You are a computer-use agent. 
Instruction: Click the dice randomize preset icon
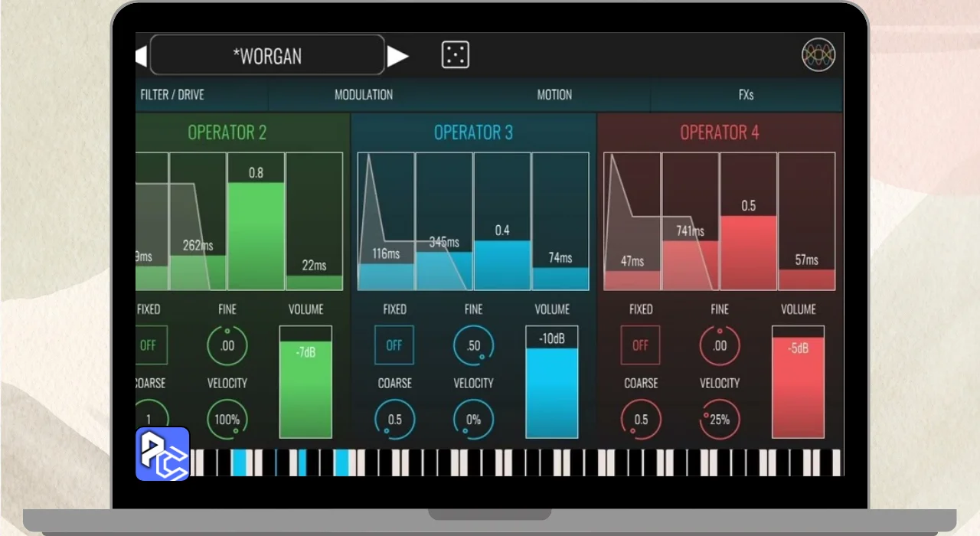pyautogui.click(x=456, y=55)
